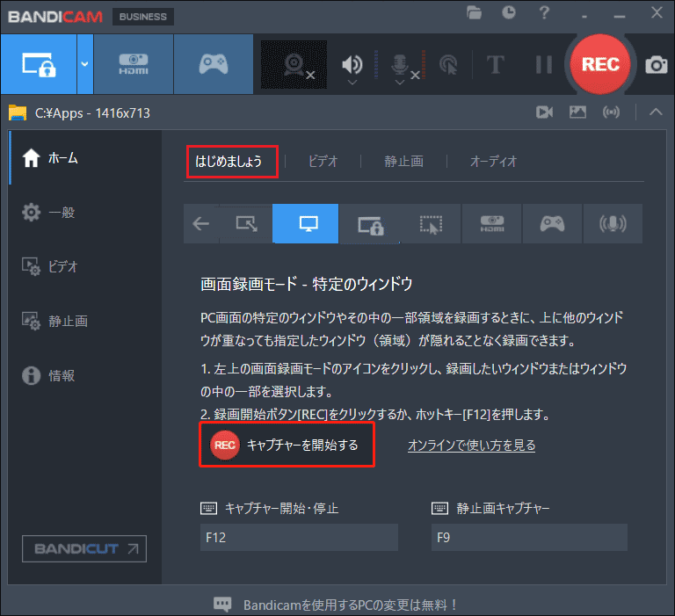This screenshot has width=675, height=616.
Task: Toggle webcam overlay in toolbar
Action: pyautogui.click(x=294, y=64)
